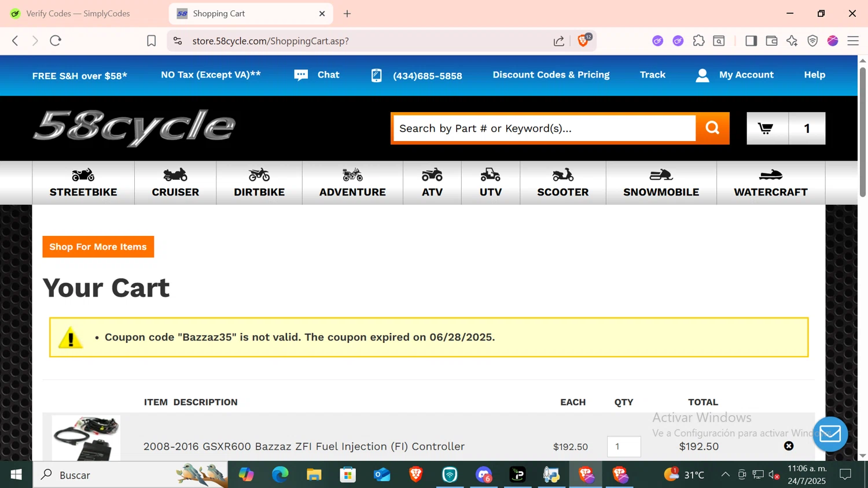Open the Snowmobile category
This screenshot has width=868, height=488.
point(661,183)
